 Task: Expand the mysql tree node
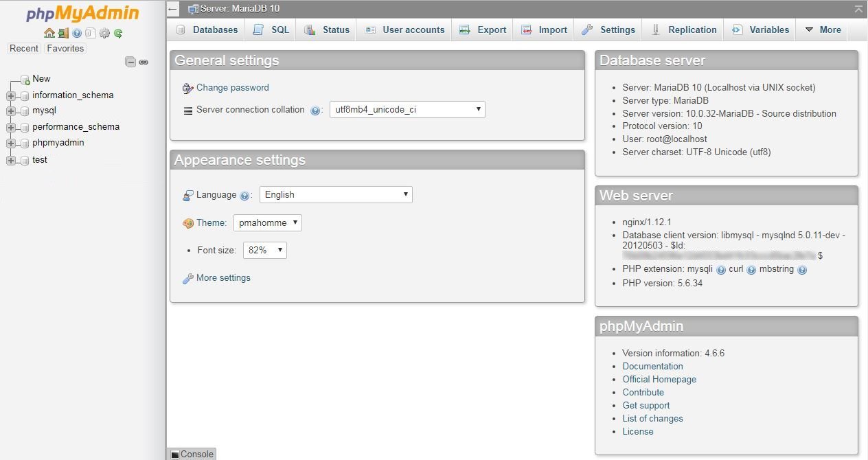(x=11, y=111)
